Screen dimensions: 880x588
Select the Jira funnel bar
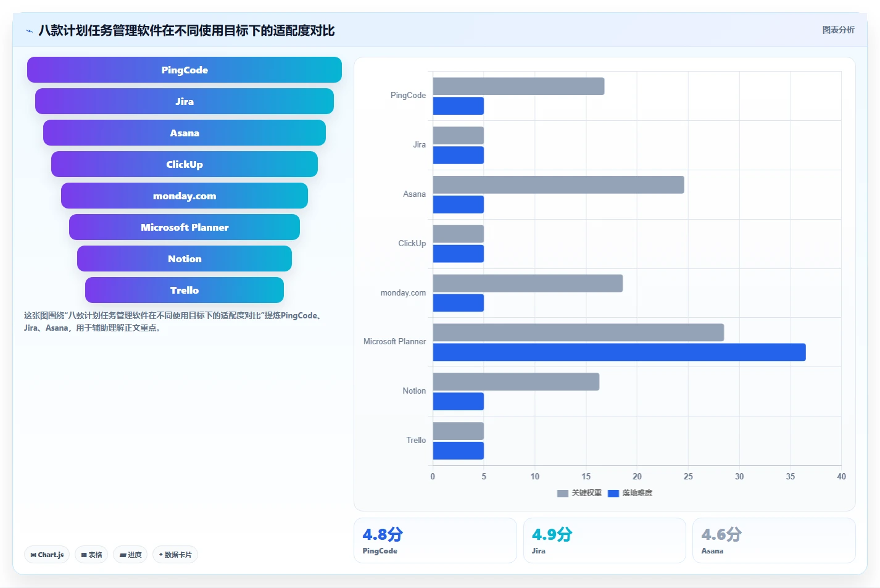pos(185,101)
